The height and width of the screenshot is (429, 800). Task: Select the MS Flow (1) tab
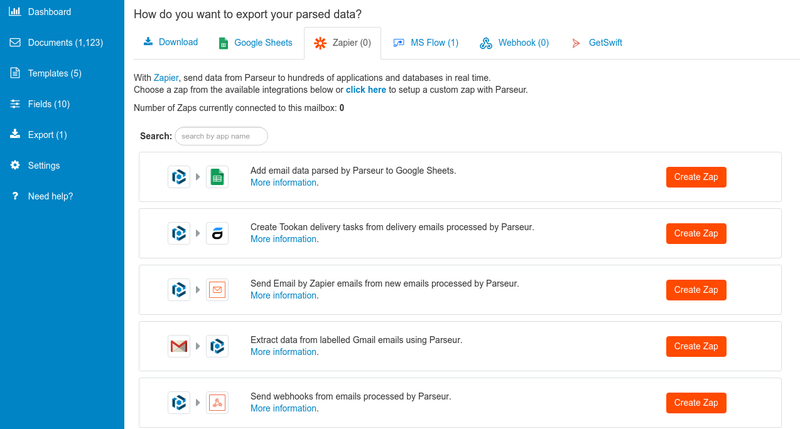pyautogui.click(x=426, y=43)
